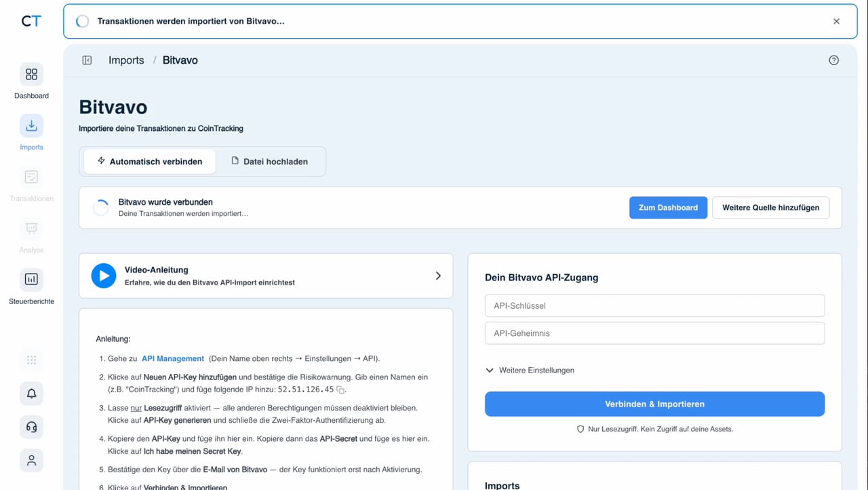Click the 'Bitvavo wurde verbunden' status text

[x=165, y=202]
